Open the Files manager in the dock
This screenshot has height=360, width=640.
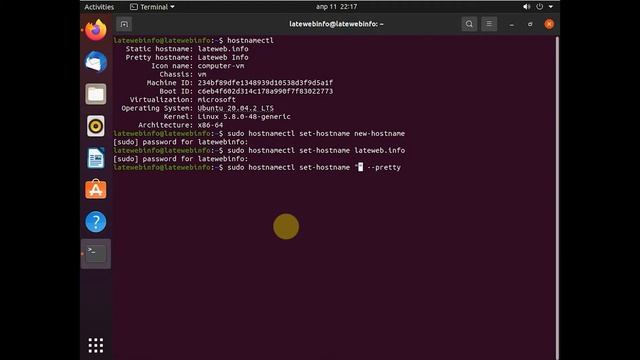click(x=96, y=94)
